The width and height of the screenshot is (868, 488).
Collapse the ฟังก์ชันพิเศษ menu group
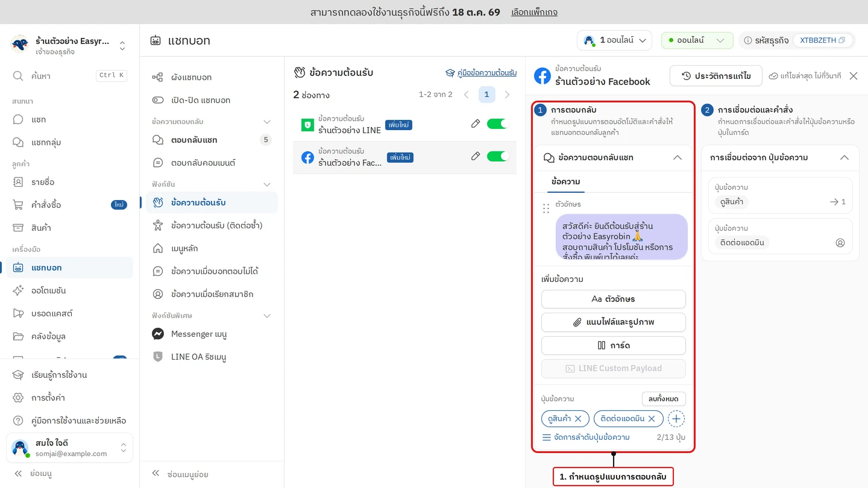coord(267,316)
